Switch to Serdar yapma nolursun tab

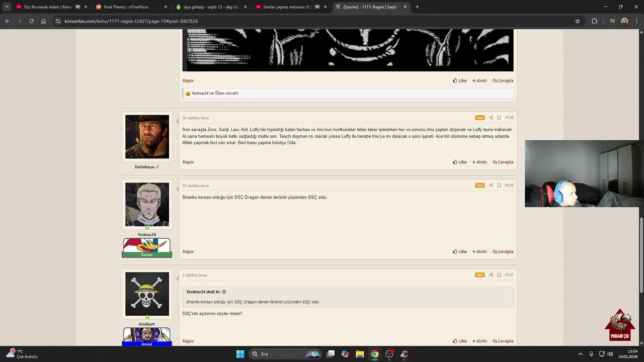pos(291,7)
